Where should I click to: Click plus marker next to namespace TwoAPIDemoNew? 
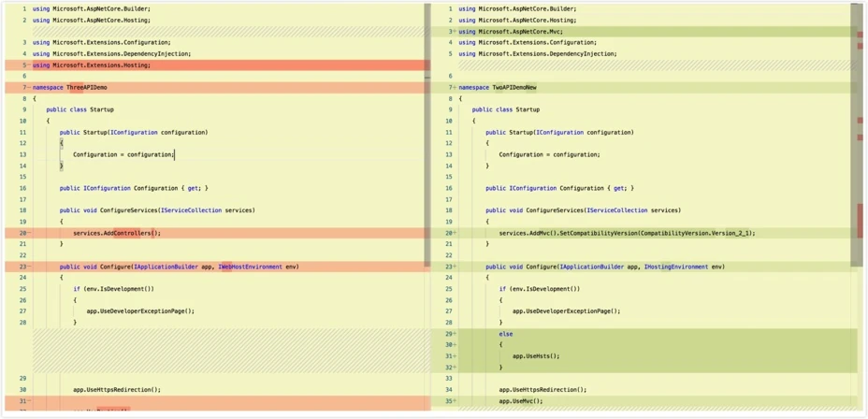pos(455,88)
